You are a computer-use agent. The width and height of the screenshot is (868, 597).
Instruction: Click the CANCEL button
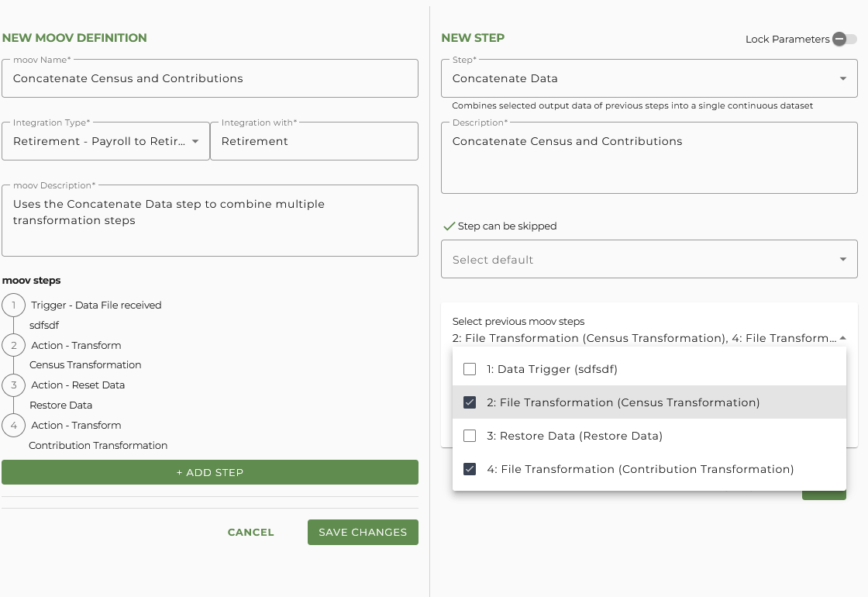(x=251, y=532)
